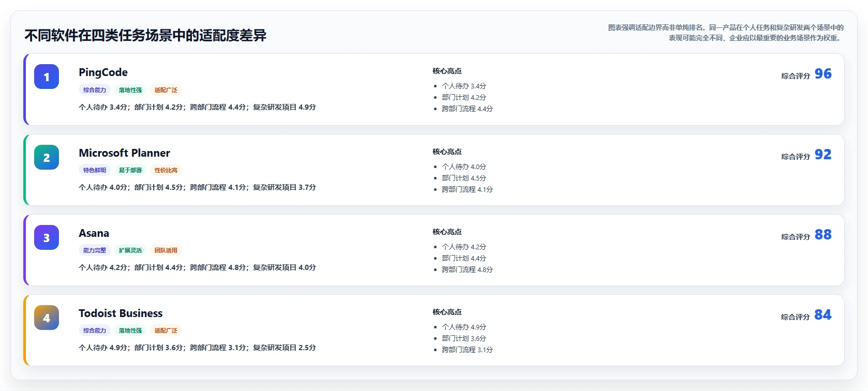The height and width of the screenshot is (391, 868).
Task: Click Asana's score summary line ending 4.0分
Action: pos(197,267)
